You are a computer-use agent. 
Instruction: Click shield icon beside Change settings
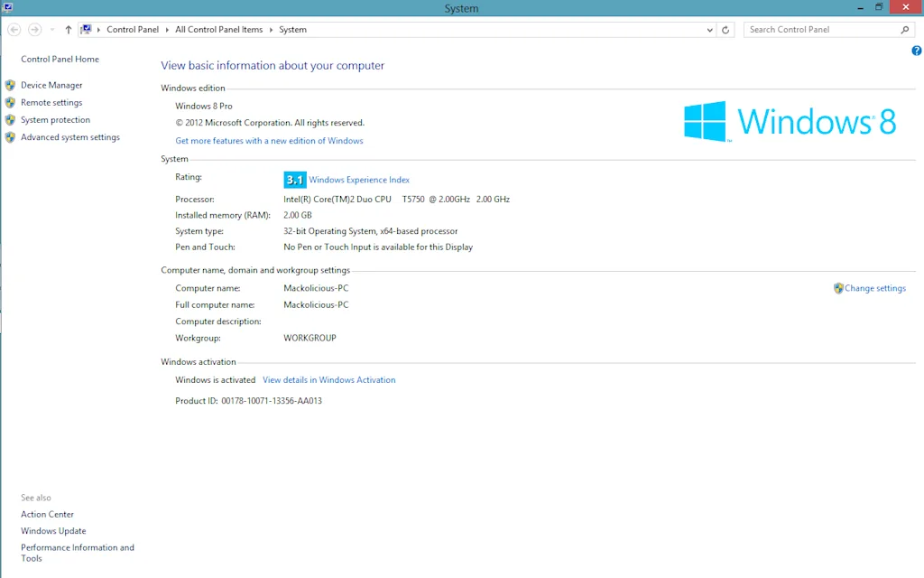(x=838, y=288)
